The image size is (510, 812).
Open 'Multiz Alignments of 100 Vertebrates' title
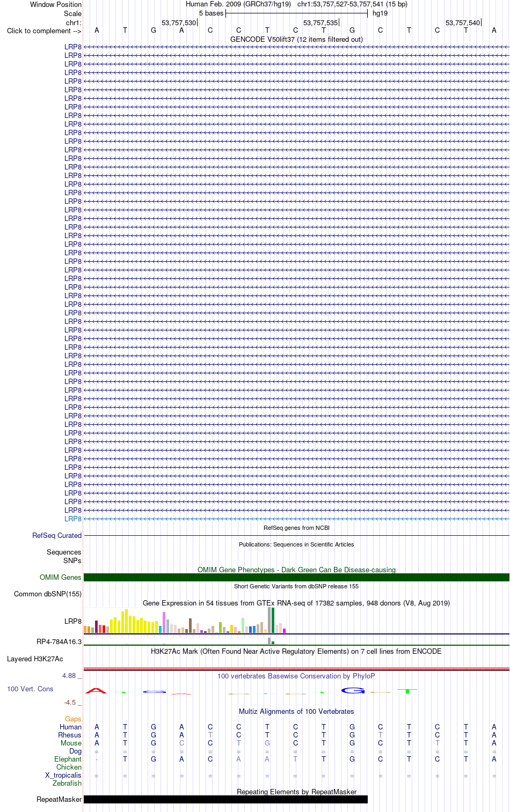(x=296, y=711)
